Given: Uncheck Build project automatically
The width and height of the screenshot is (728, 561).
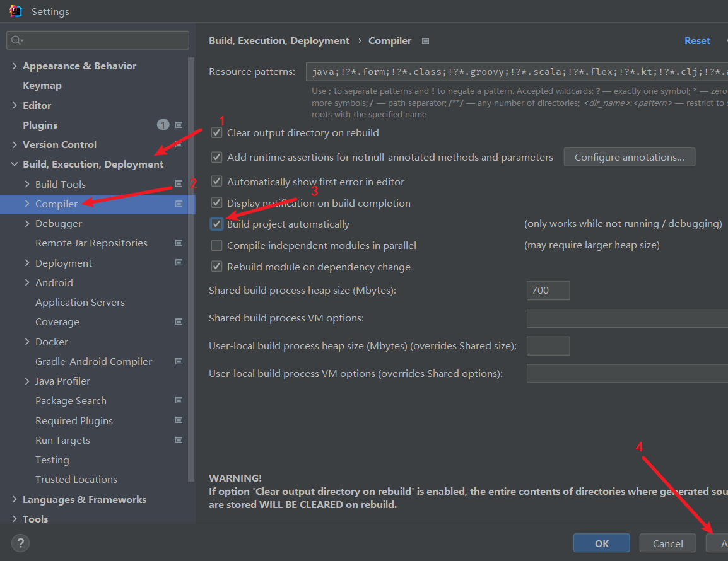Looking at the screenshot, I should tap(217, 224).
